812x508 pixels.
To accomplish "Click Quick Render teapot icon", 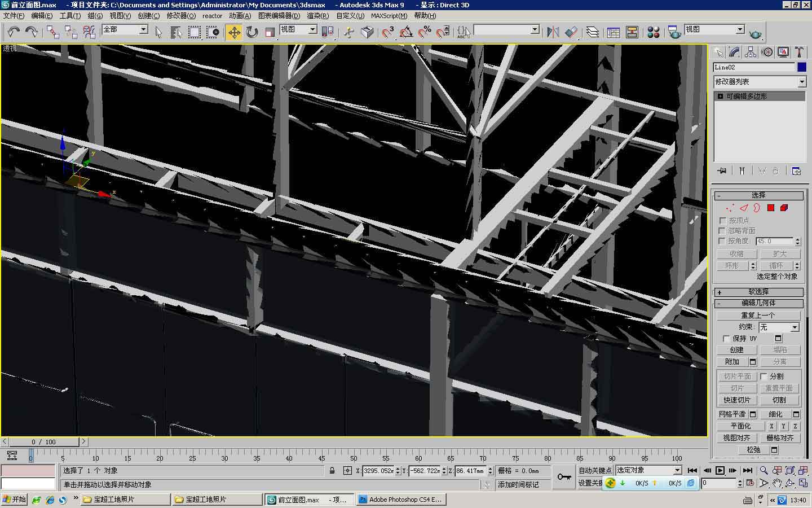I will click(755, 34).
